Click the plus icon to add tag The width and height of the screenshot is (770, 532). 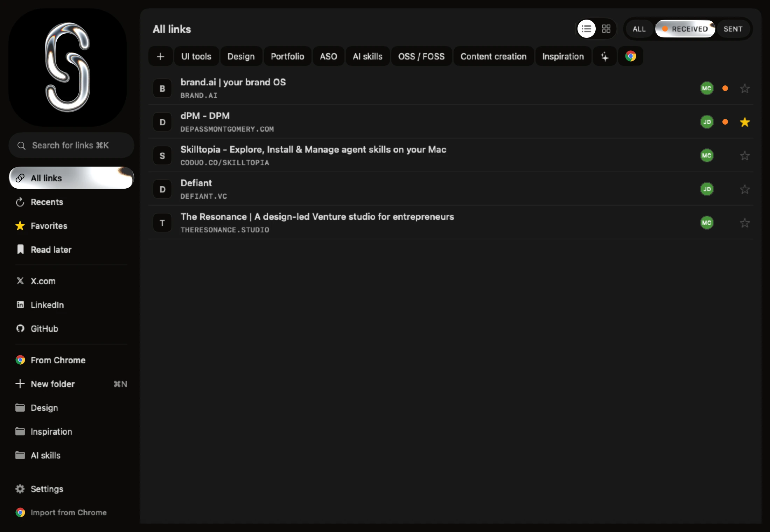pos(160,56)
